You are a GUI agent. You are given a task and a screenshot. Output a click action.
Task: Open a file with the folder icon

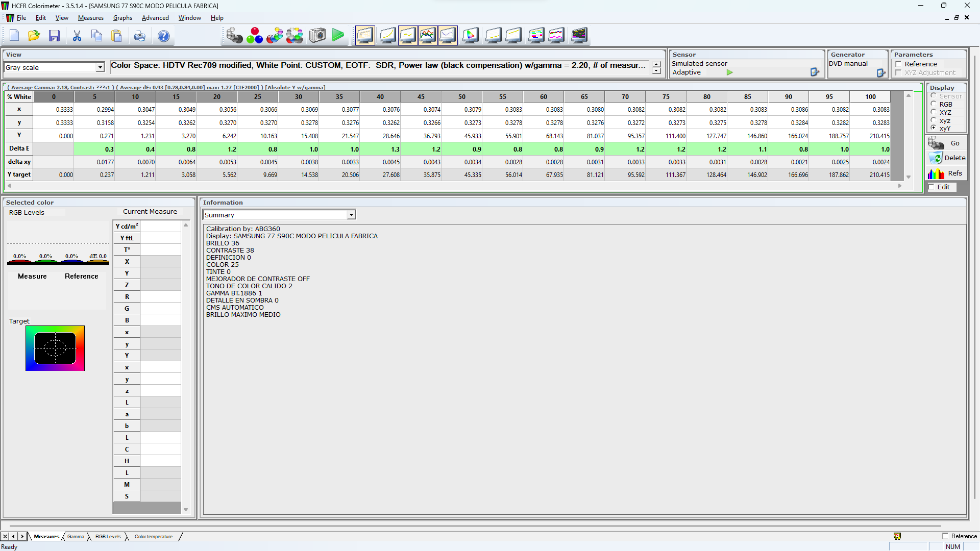tap(34, 36)
